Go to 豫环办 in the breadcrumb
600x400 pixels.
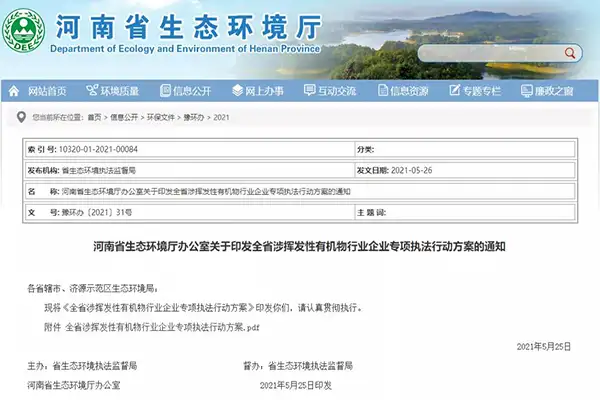point(194,118)
